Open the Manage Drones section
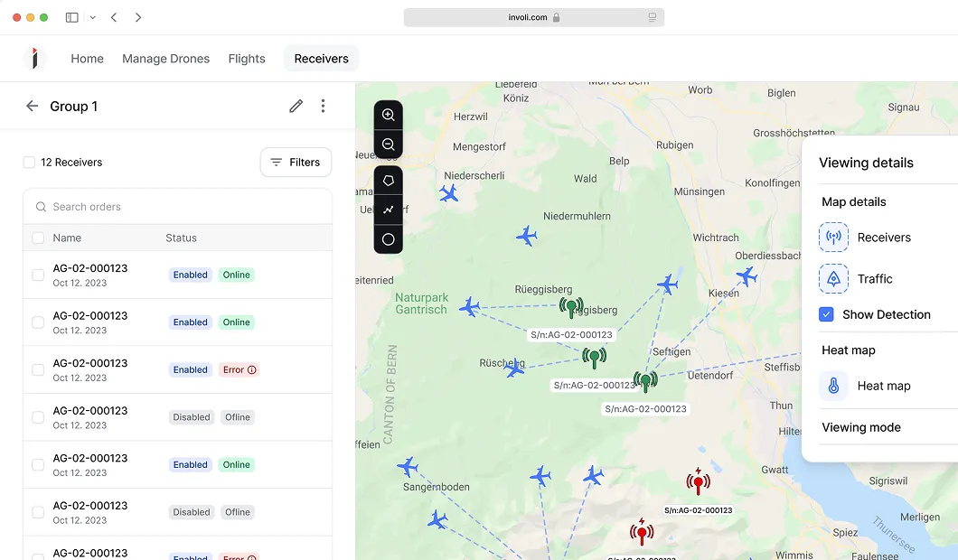The image size is (958, 560). 165,58
